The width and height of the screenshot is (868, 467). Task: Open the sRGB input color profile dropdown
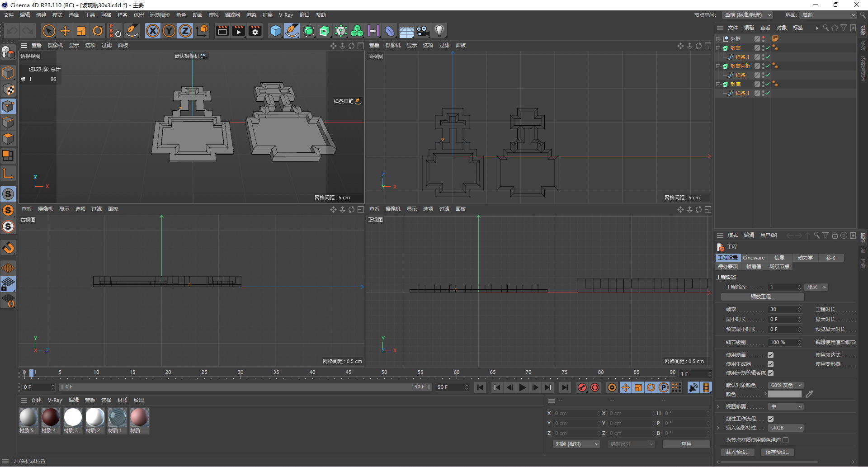[786, 428]
